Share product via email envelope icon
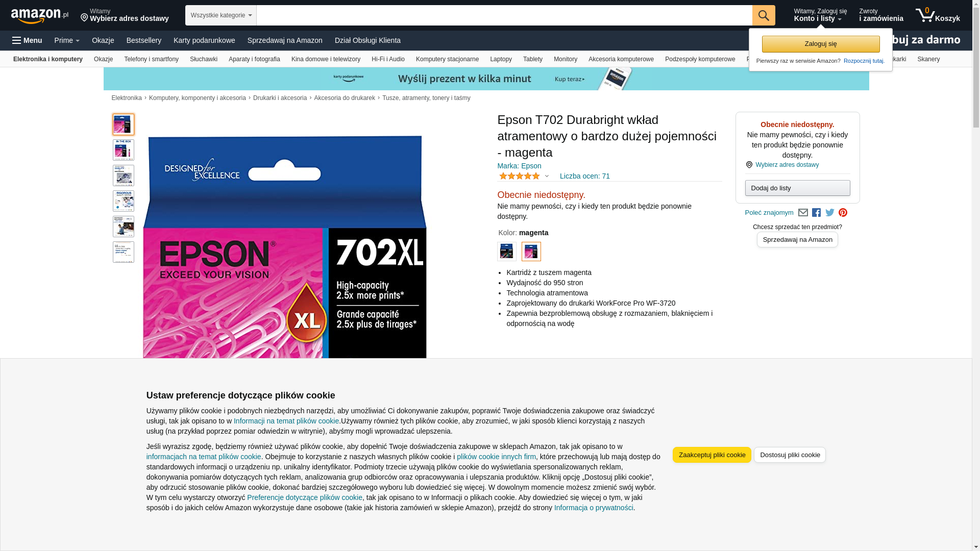This screenshot has height=551, width=980. (803, 213)
